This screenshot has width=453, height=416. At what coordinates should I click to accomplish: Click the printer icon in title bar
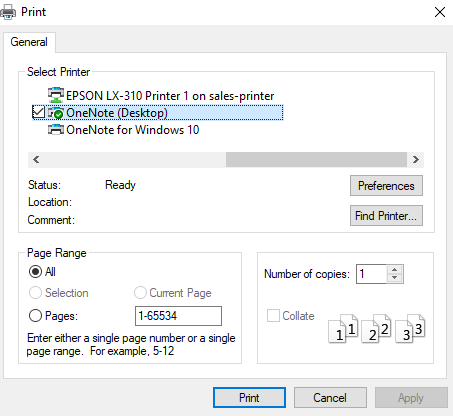point(8,12)
